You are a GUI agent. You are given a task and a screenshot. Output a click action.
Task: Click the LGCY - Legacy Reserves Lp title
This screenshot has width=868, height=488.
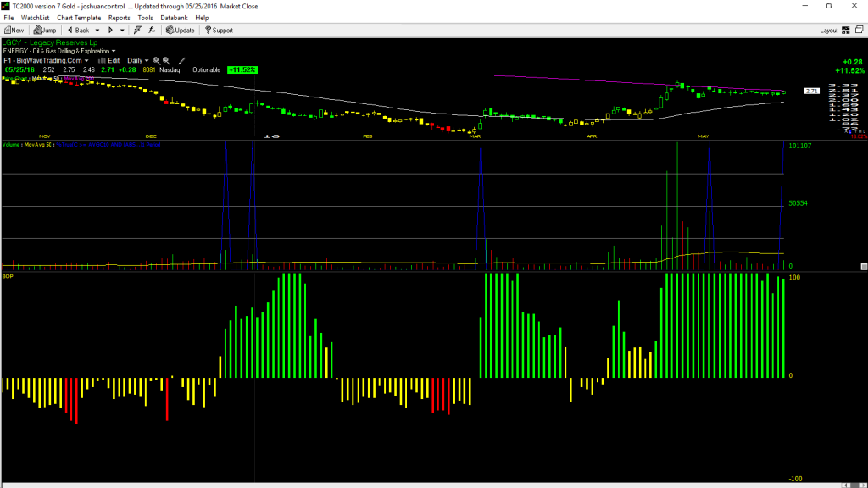(50, 42)
